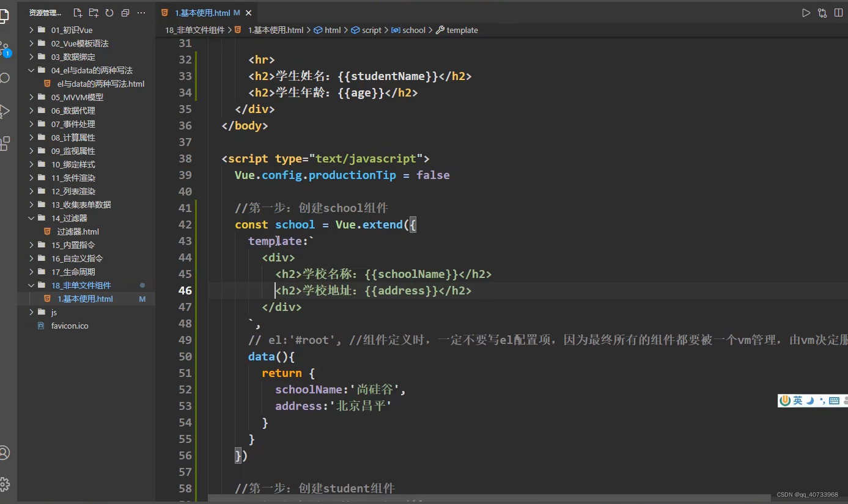Expand the 05_MVVM模型 folder
The height and width of the screenshot is (504, 848).
click(x=86, y=97)
